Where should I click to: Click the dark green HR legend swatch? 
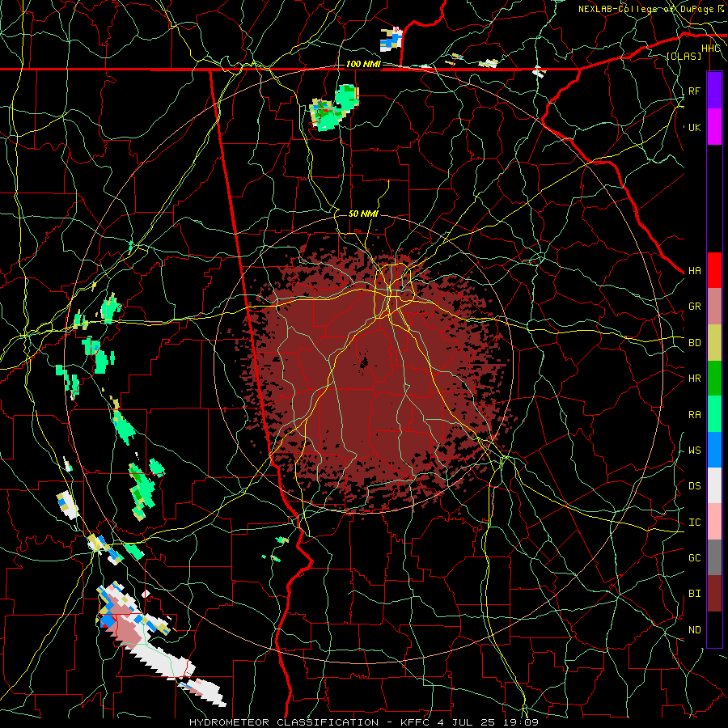pyautogui.click(x=714, y=379)
